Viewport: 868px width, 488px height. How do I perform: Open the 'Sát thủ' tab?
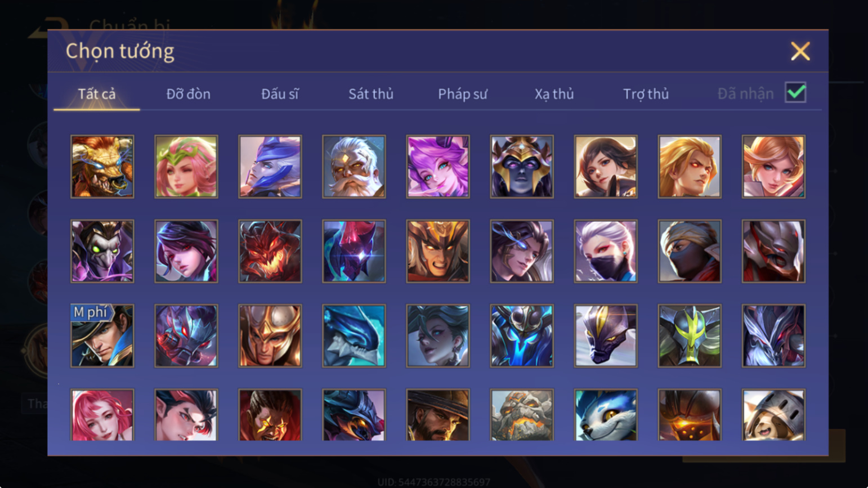(x=371, y=94)
